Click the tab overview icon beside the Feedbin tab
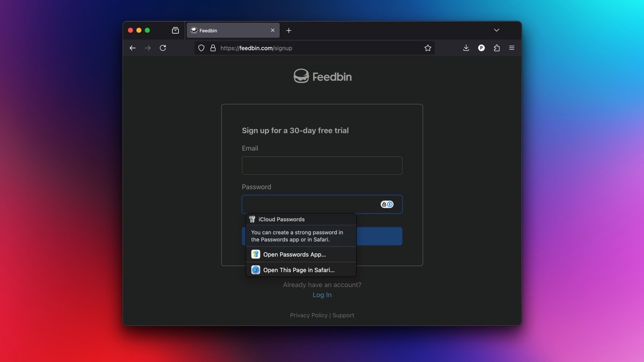 tap(175, 31)
